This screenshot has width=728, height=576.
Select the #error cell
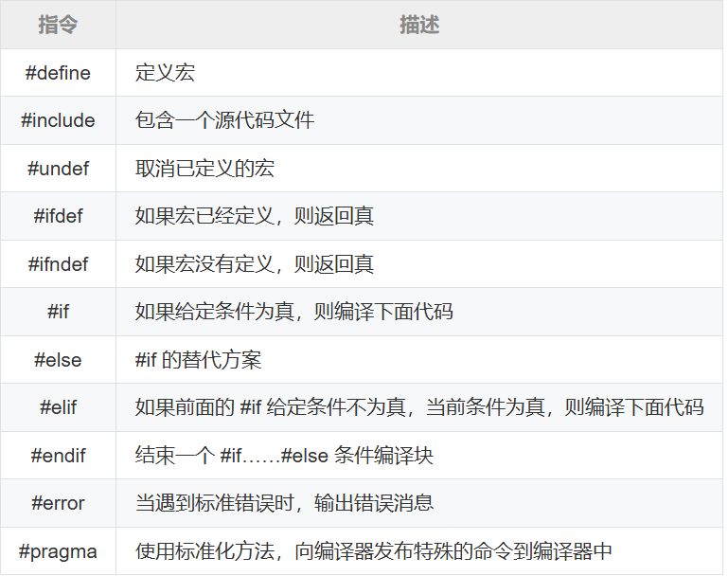(x=58, y=504)
